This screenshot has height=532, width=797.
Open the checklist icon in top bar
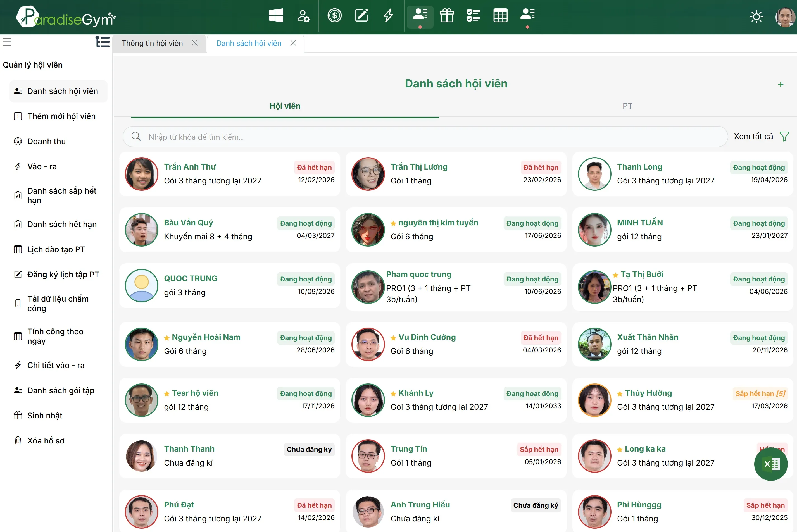pyautogui.click(x=473, y=16)
